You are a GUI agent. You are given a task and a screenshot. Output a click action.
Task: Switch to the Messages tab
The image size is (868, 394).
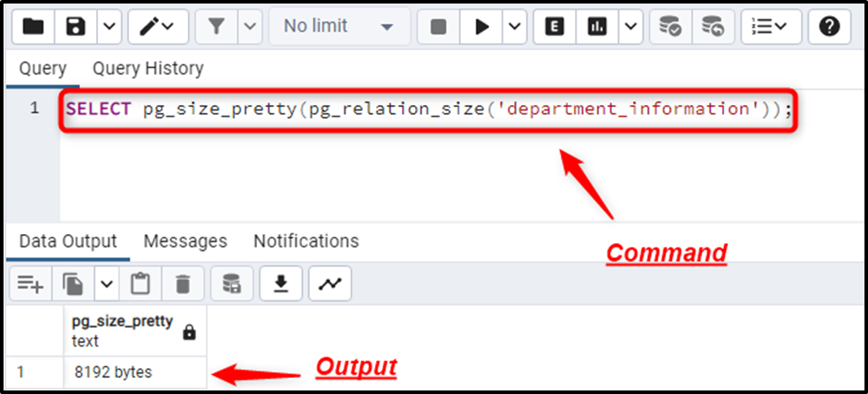click(x=185, y=241)
